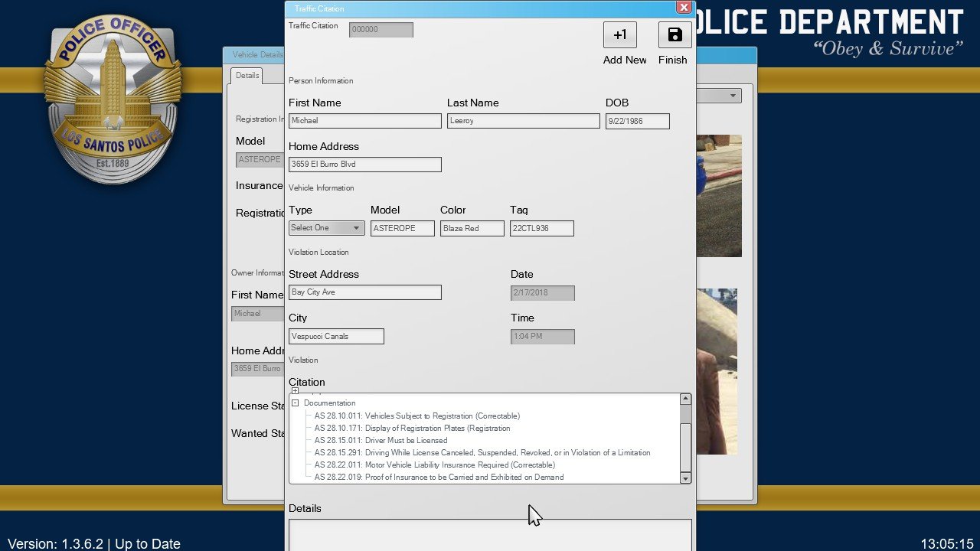Switch to the Details tab
The width and height of the screenshot is (980, 551).
point(247,76)
